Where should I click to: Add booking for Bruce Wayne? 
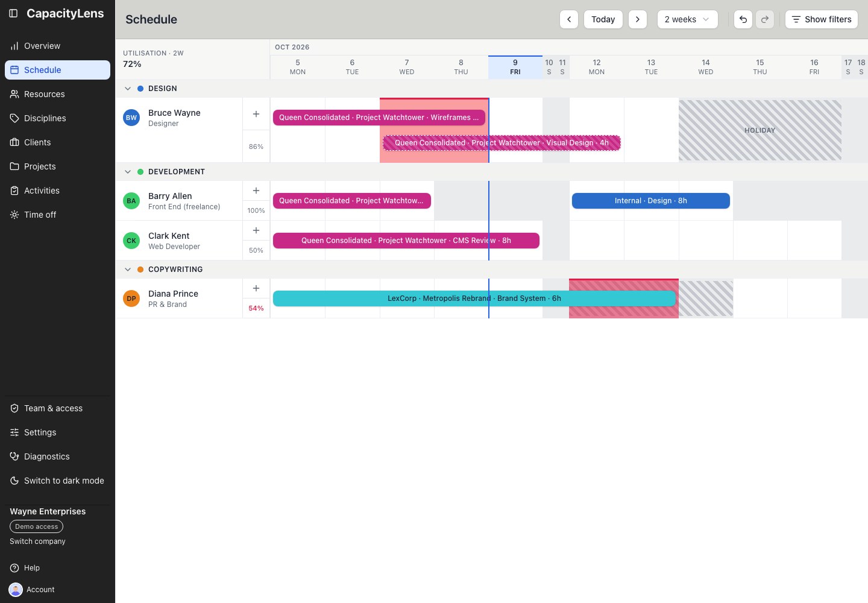[x=256, y=114]
